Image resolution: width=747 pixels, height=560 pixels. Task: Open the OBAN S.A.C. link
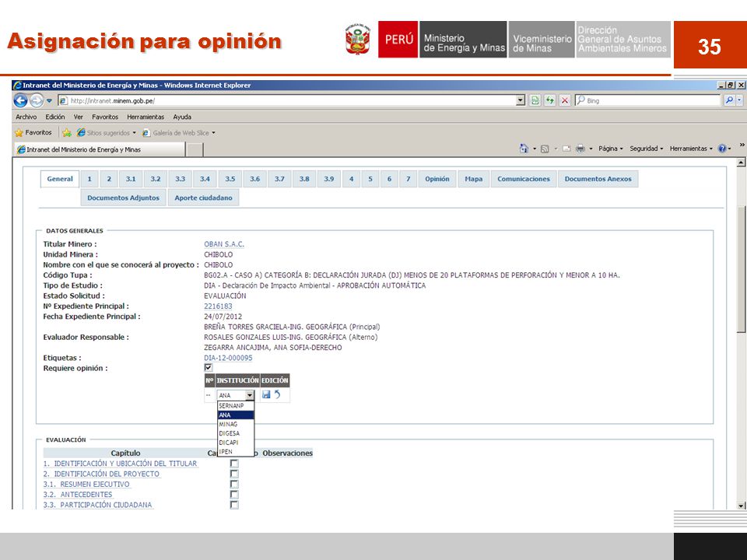(224, 244)
